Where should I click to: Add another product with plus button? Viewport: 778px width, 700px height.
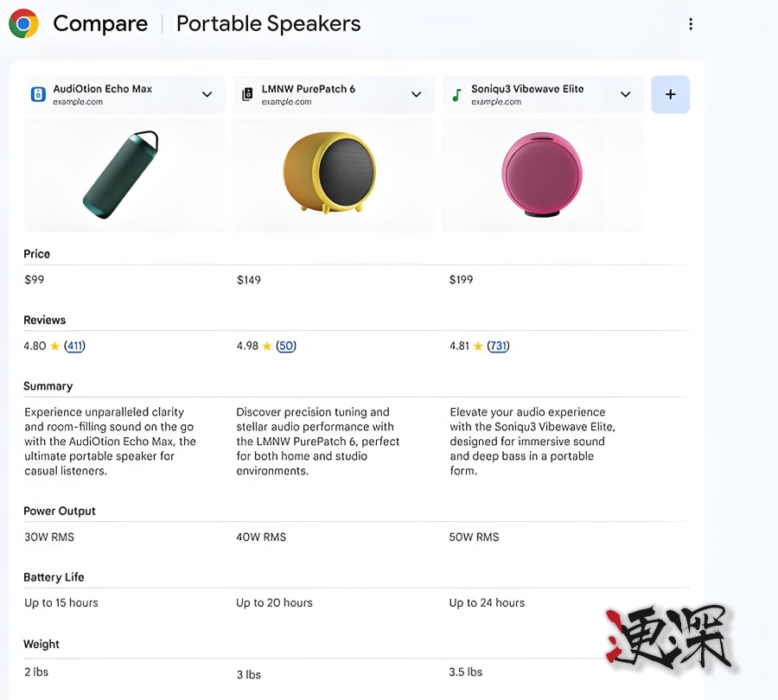coord(670,94)
